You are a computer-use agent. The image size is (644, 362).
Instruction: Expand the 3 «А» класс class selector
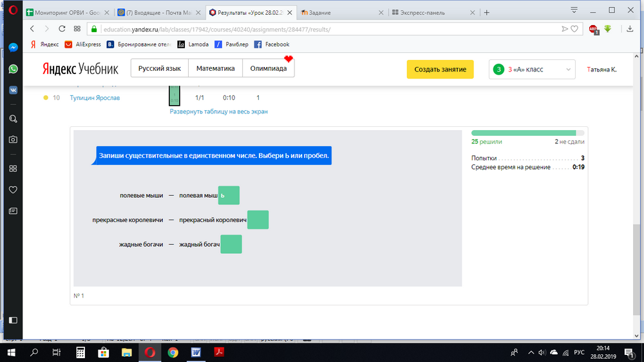tap(532, 69)
